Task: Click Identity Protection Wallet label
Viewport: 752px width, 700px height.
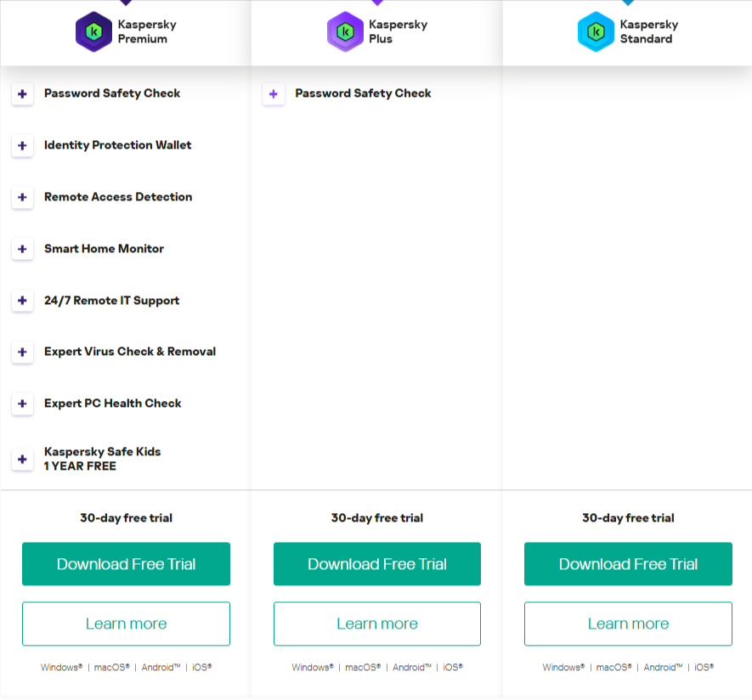Action: pyautogui.click(x=117, y=145)
